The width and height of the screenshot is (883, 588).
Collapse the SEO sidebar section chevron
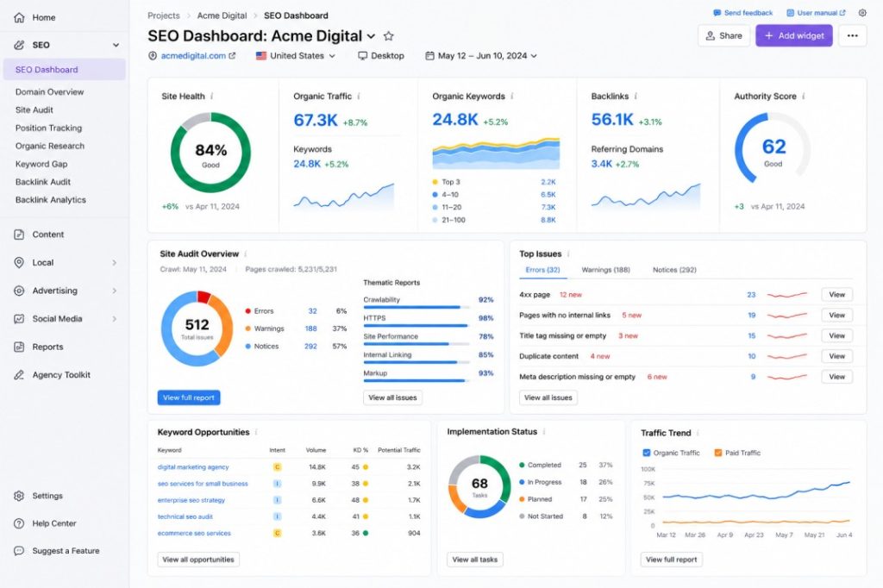pyautogui.click(x=116, y=45)
